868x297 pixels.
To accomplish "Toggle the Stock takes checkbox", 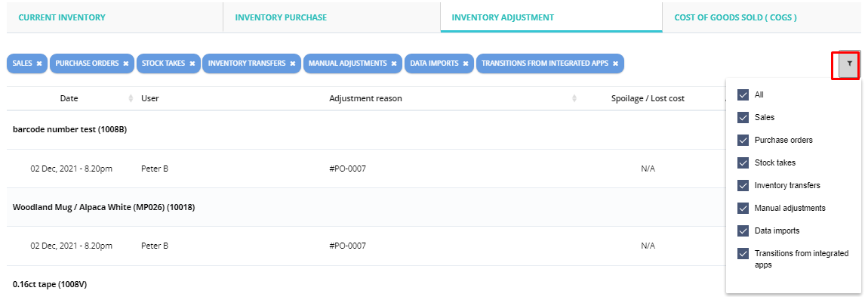I will pyautogui.click(x=743, y=163).
